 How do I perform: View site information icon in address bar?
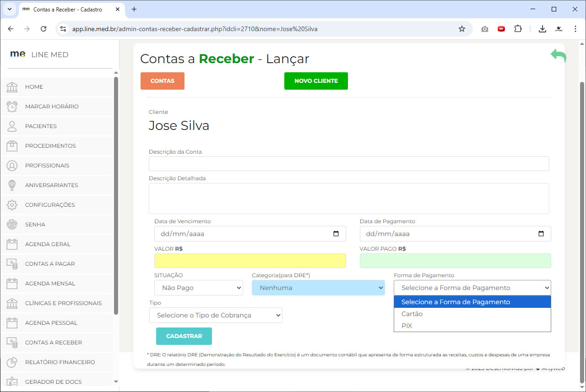64,29
